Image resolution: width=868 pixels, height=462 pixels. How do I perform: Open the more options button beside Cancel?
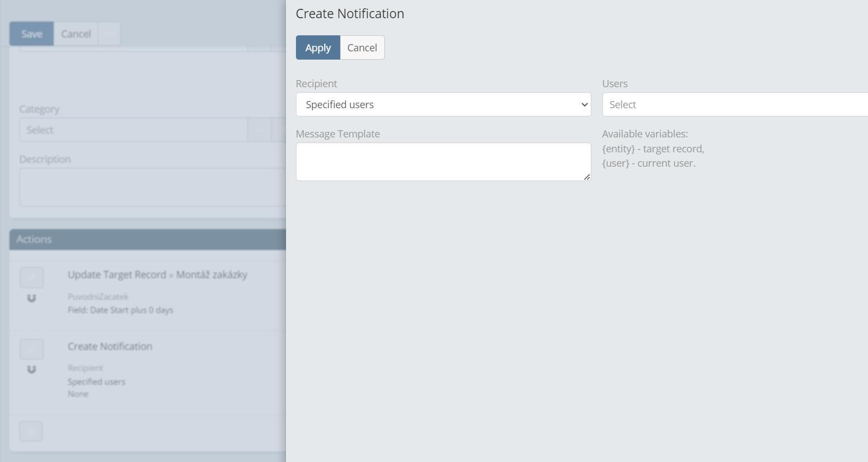tap(109, 34)
